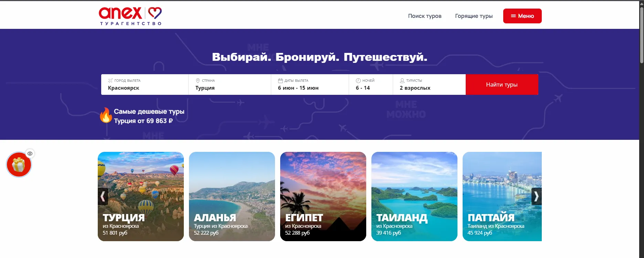Click the Найти туры search button
This screenshot has height=258, width=644.
[502, 85]
